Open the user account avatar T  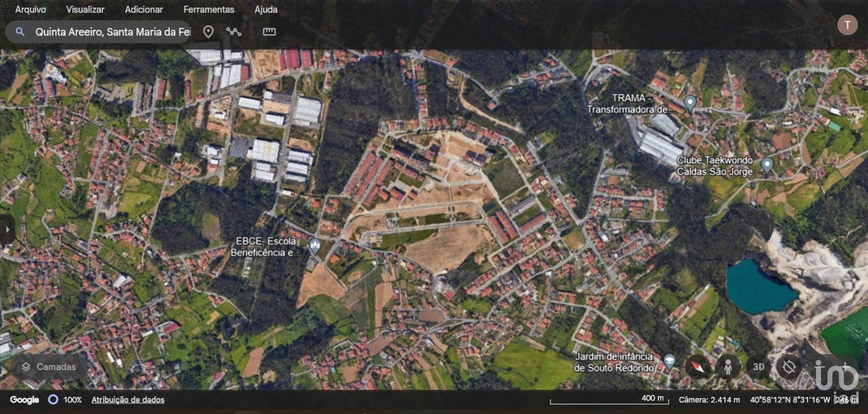pos(847,25)
